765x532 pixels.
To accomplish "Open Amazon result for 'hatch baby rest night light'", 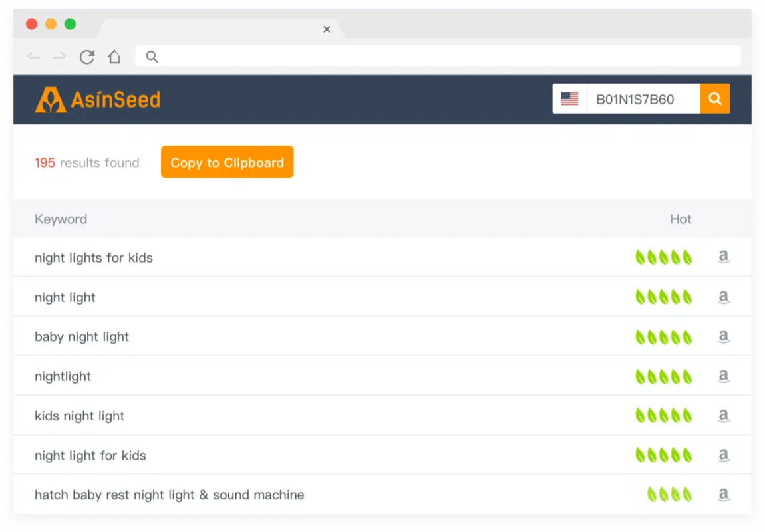I will pyautogui.click(x=723, y=495).
